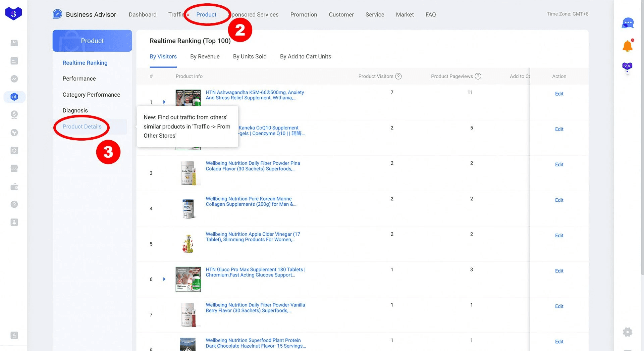The height and width of the screenshot is (351, 644).
Task: Expand row 6 HTN Gluco Pro arrow
Action: pyautogui.click(x=164, y=279)
